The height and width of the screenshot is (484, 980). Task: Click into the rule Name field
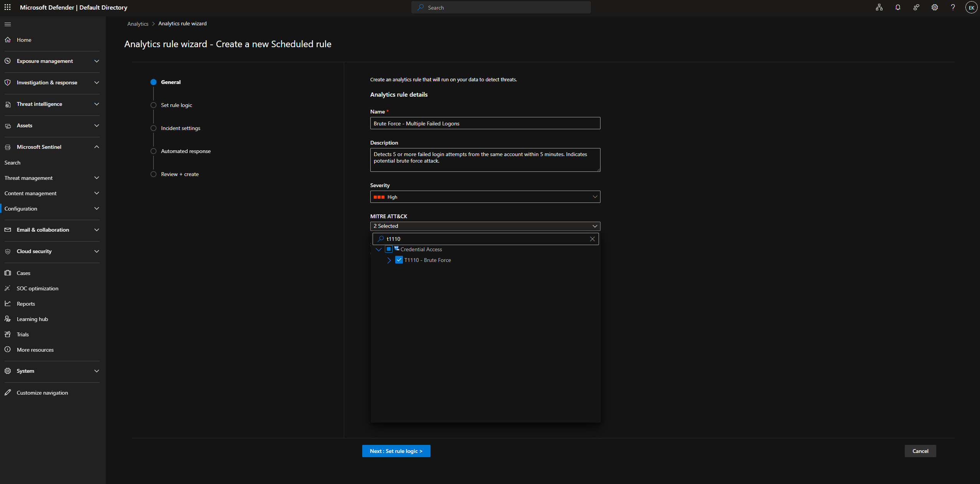[485, 123]
